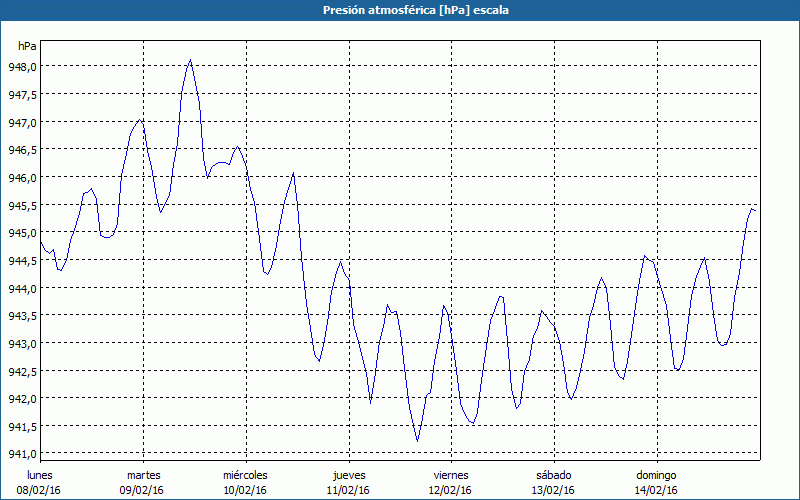Pick the 'miércoles' day label

[245, 474]
